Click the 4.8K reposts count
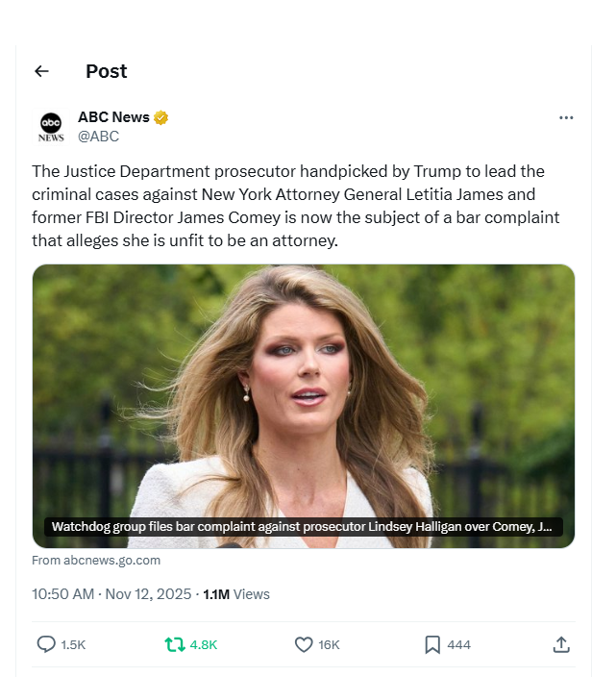This screenshot has height=677, width=616. click(x=204, y=644)
